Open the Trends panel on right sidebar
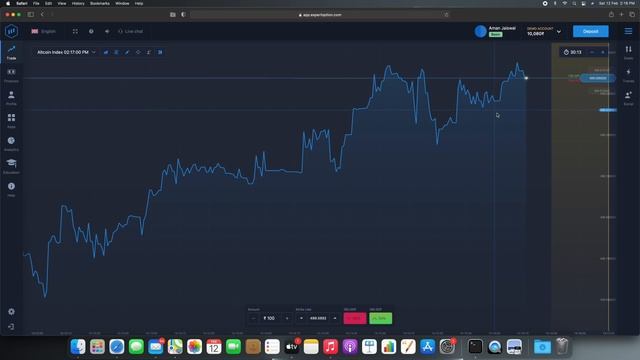Image resolution: width=640 pixels, height=360 pixels. 629,75
